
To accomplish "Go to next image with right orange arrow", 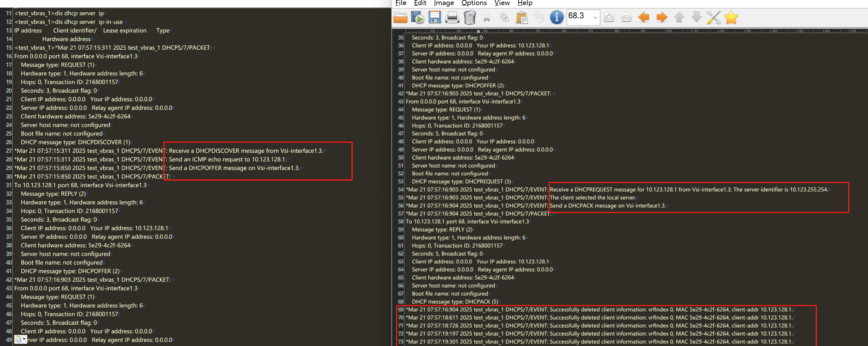I will click(x=661, y=17).
